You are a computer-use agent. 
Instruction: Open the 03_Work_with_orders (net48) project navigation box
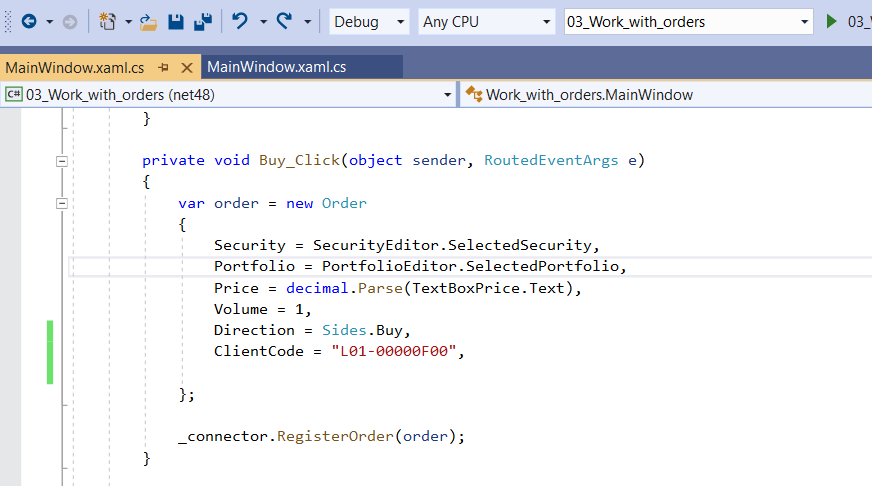coord(228,95)
